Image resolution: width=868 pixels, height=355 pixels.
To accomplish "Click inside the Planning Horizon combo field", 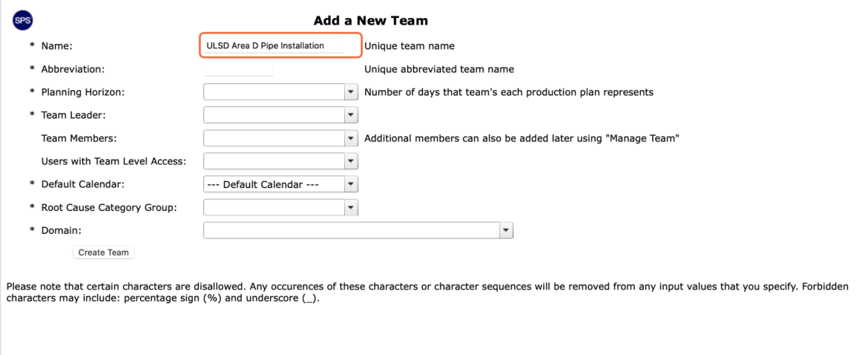I will tap(274, 92).
